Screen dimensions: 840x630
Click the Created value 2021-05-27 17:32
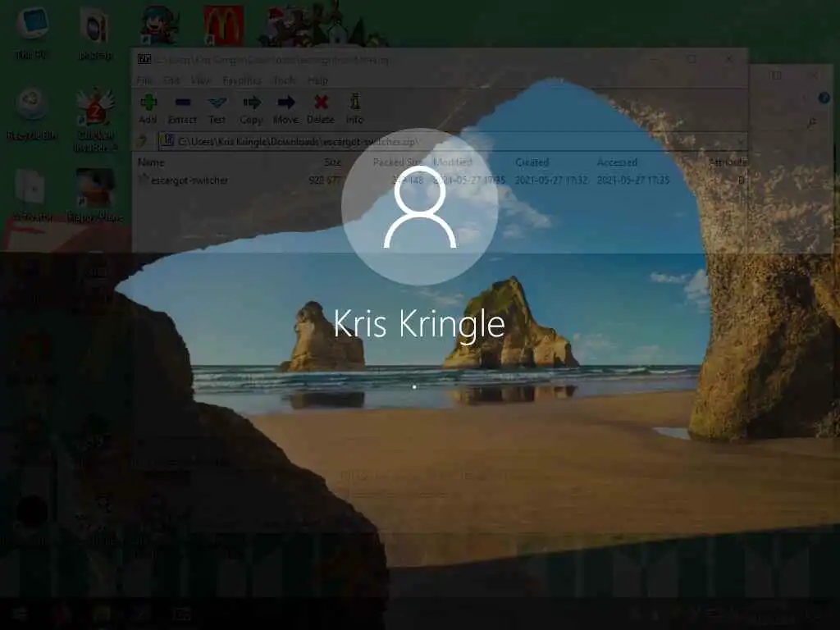point(551,180)
